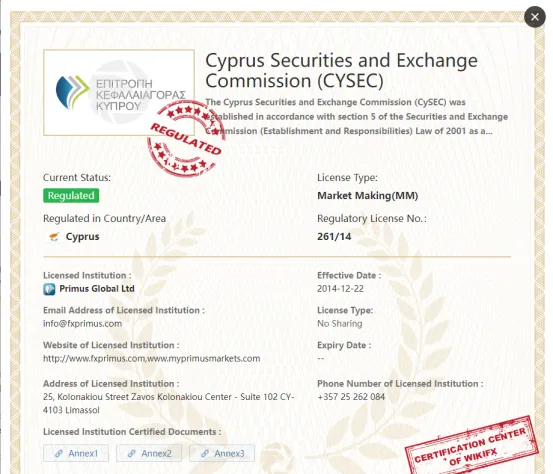This screenshot has width=553, height=474.
Task: Close the certificate popup with X icon
Action: 535,17
